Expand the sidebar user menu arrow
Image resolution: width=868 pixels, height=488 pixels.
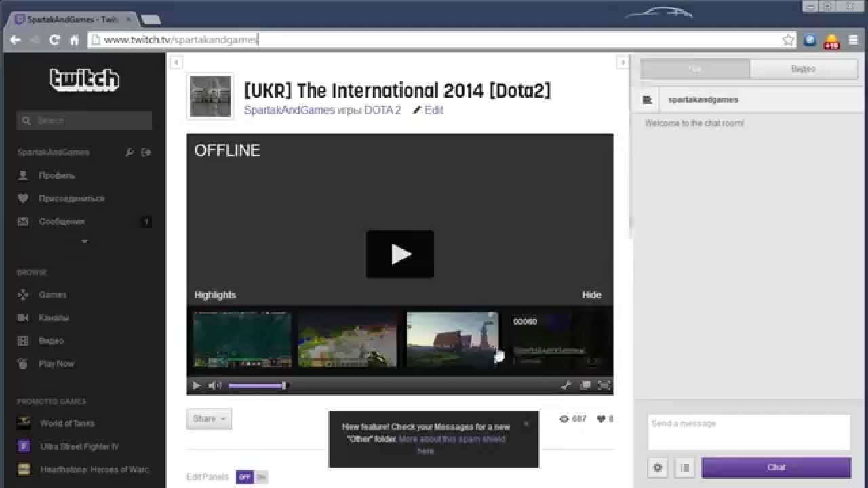pyautogui.click(x=85, y=241)
